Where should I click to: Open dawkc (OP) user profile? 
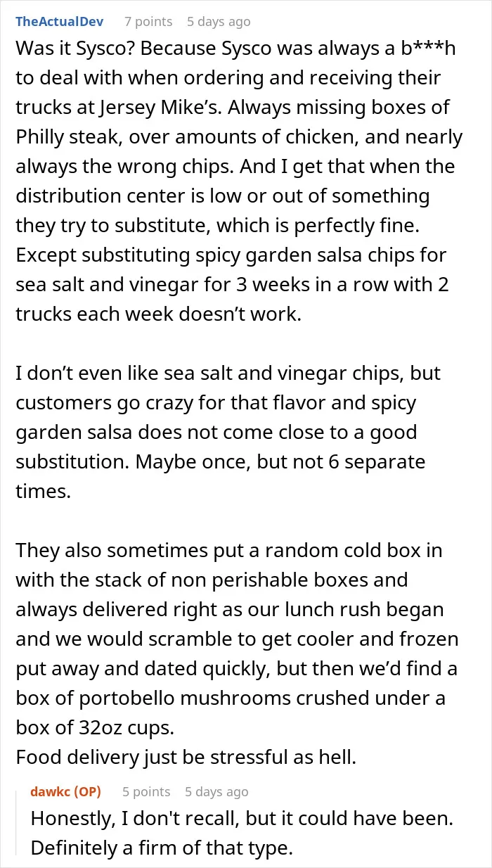[x=65, y=791]
